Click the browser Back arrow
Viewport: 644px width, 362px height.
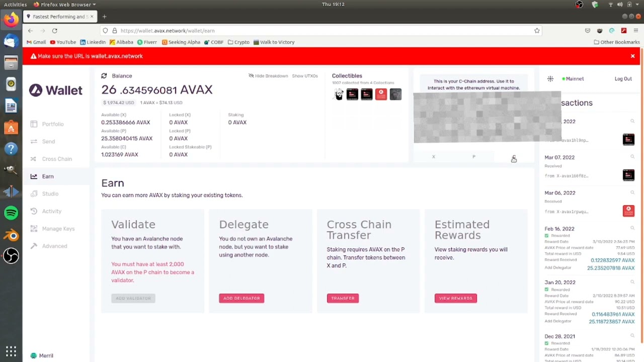point(30,31)
